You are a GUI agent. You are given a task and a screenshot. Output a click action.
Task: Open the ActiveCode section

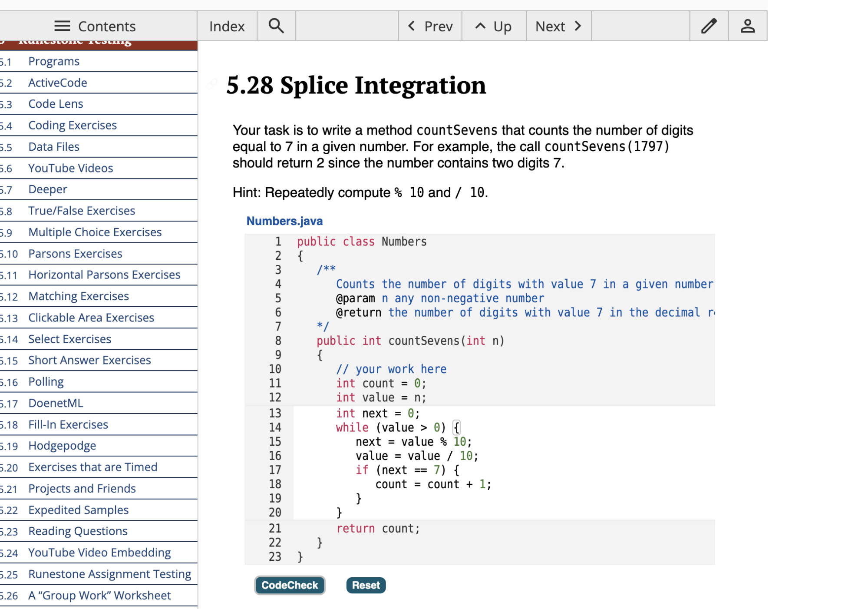click(58, 83)
